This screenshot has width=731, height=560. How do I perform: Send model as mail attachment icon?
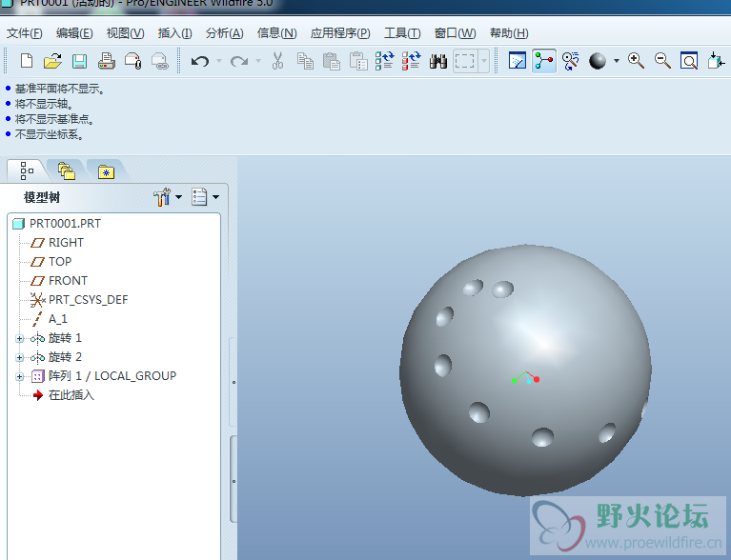(133, 61)
